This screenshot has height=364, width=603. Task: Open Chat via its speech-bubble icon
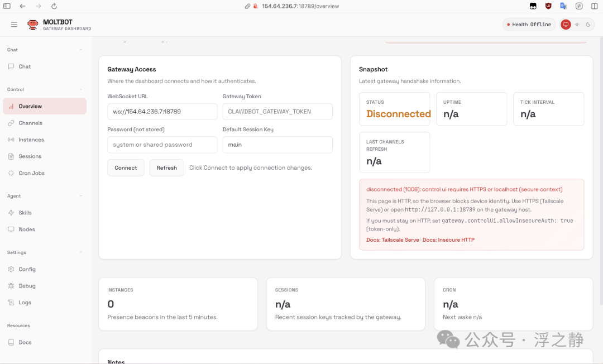[x=11, y=66]
